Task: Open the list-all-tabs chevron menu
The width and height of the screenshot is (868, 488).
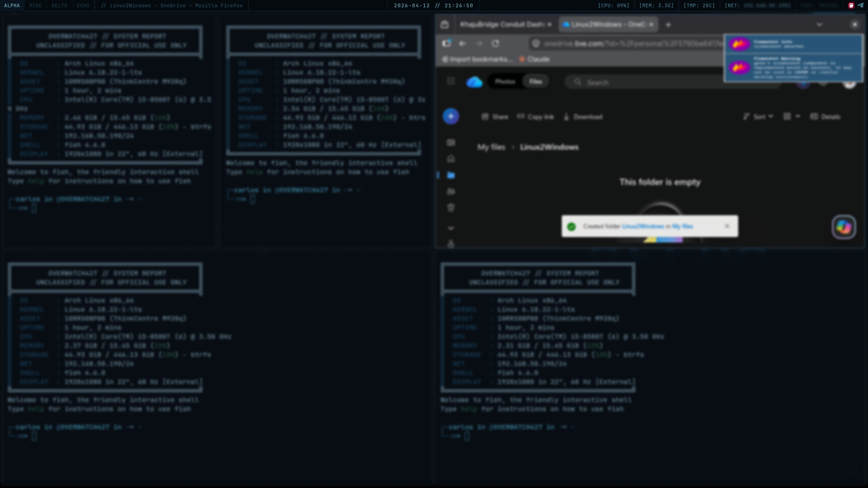Action: click(820, 24)
